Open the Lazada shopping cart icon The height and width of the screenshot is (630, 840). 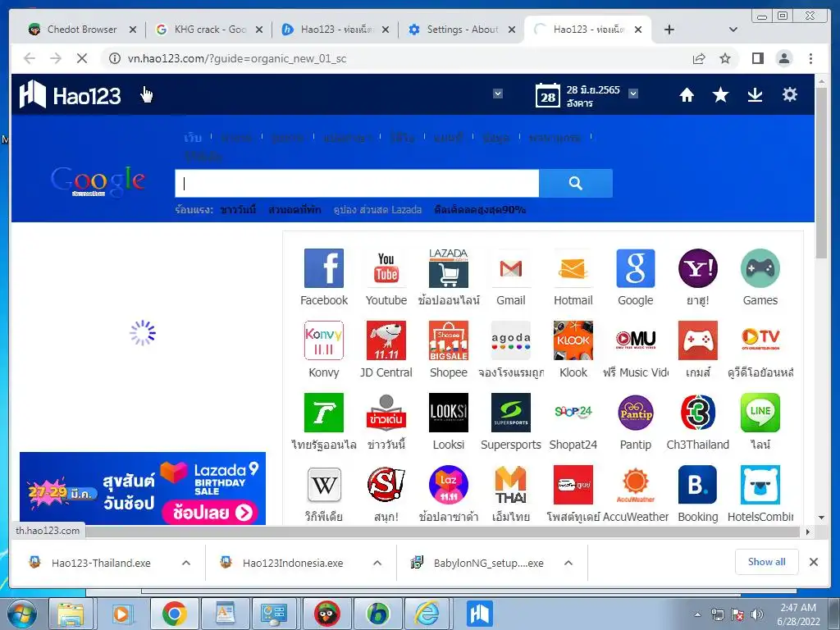tap(449, 268)
